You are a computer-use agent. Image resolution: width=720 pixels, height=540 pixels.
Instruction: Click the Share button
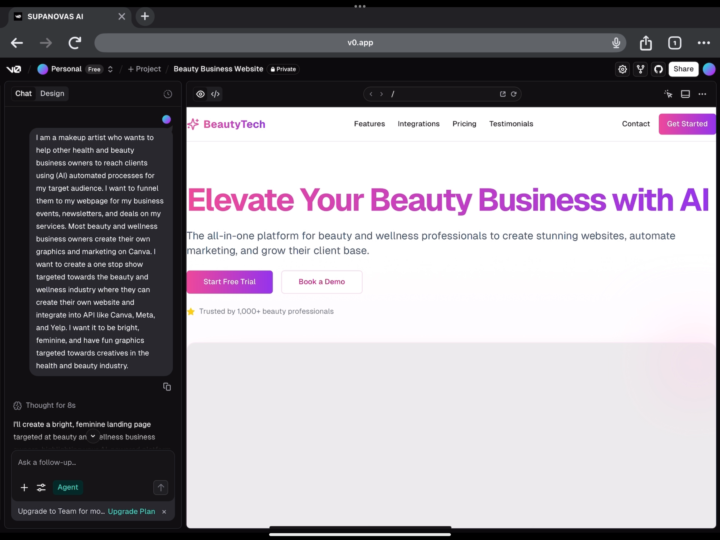(x=683, y=69)
